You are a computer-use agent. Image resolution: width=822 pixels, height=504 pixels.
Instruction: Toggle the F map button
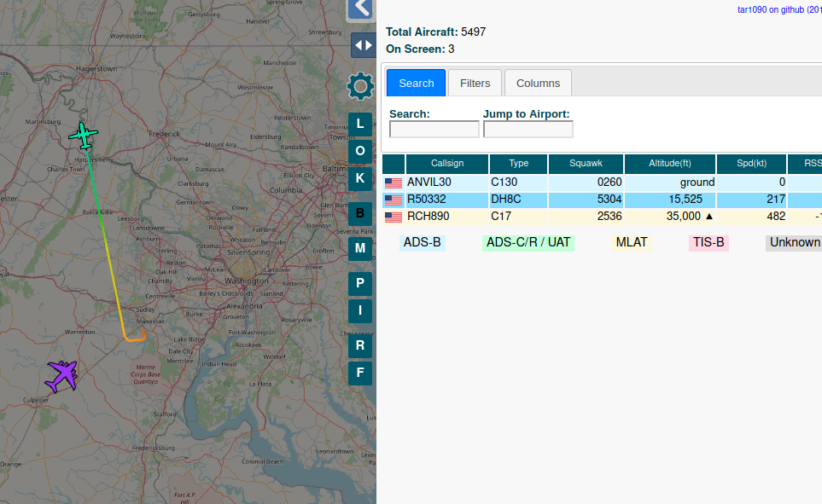pyautogui.click(x=360, y=373)
